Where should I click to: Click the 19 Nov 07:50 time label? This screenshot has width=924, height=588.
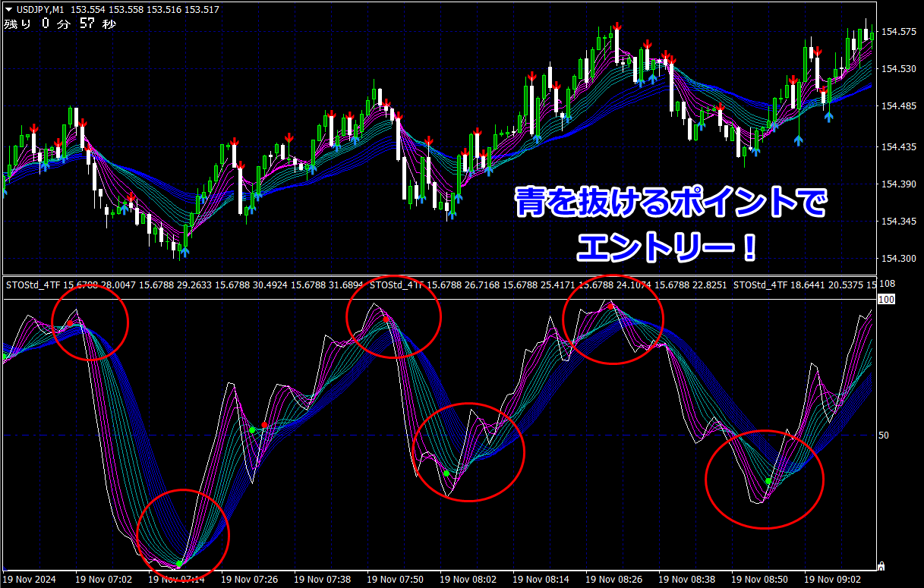[x=395, y=579]
